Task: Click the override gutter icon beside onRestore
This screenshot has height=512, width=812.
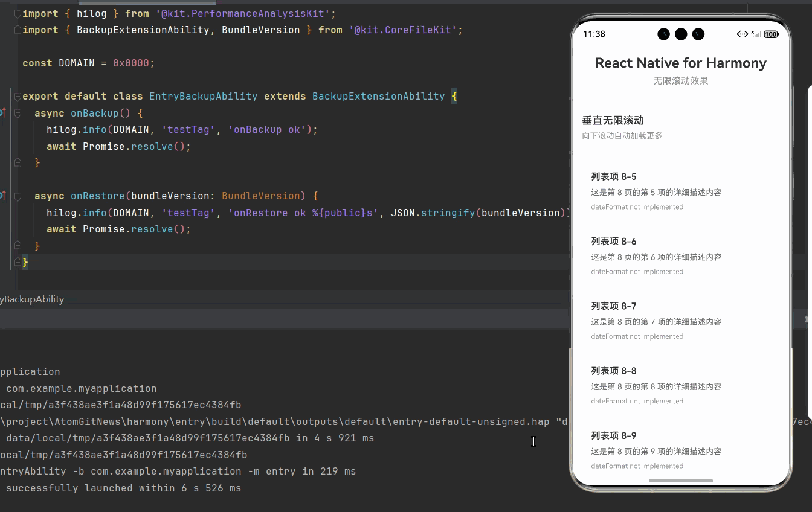Action: click(2, 196)
